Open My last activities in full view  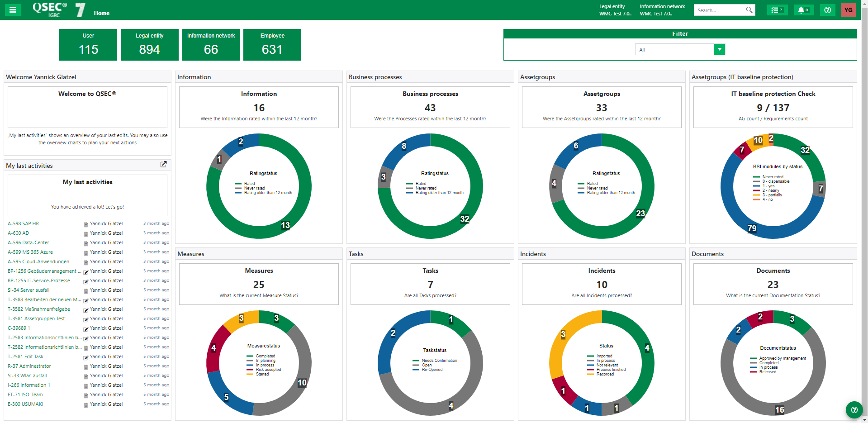coord(164,164)
